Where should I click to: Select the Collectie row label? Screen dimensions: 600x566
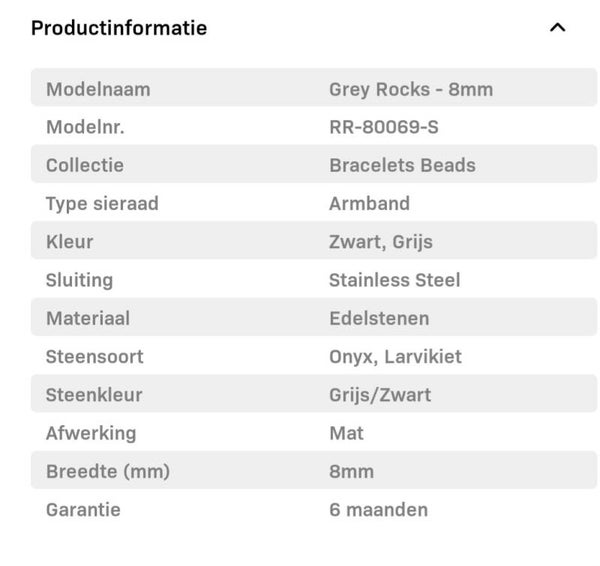click(x=85, y=165)
